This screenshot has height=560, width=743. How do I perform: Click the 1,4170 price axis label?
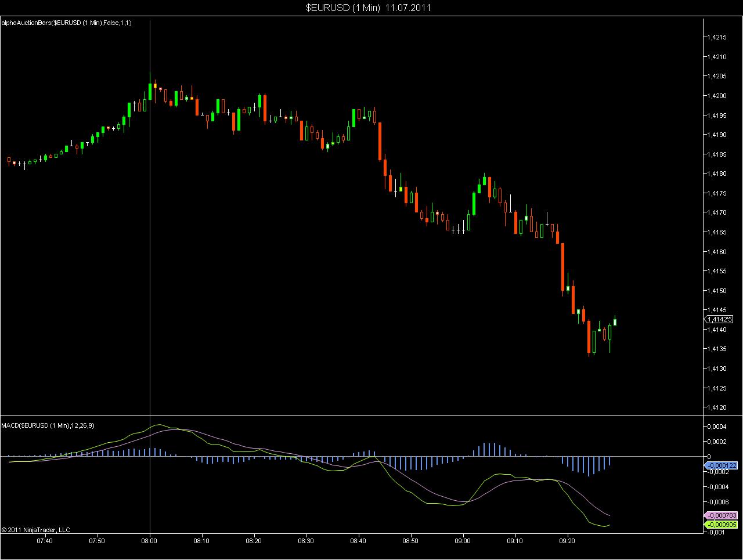(x=717, y=213)
